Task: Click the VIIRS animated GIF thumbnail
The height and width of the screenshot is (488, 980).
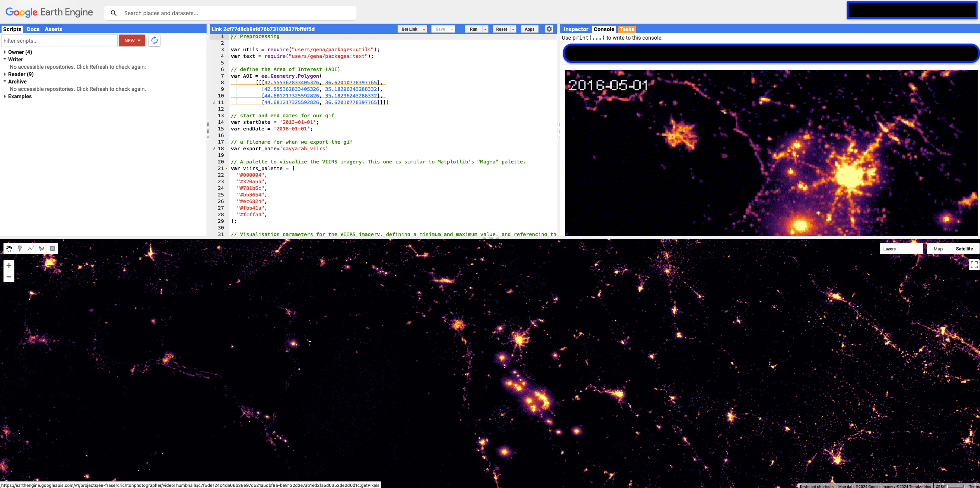Action: pyautogui.click(x=771, y=153)
